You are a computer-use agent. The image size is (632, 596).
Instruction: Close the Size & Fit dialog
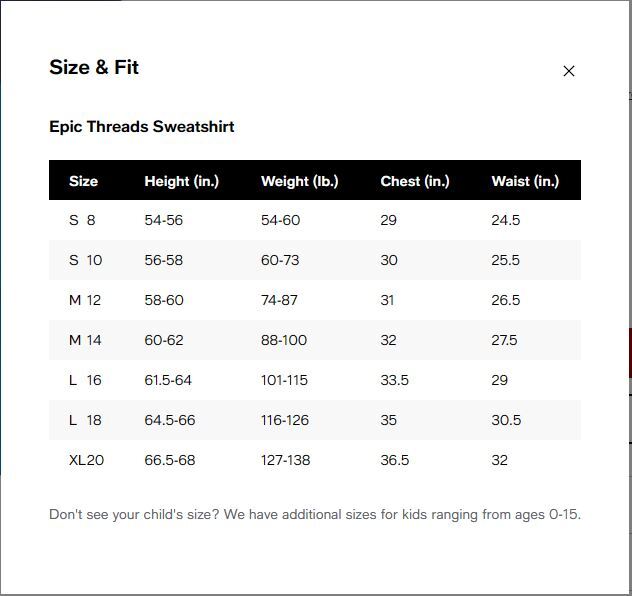569,71
